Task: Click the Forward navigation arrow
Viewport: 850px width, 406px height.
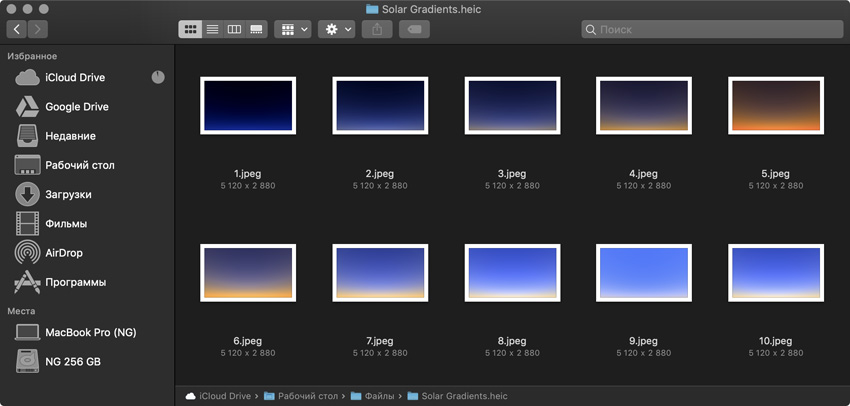Action: [40, 30]
